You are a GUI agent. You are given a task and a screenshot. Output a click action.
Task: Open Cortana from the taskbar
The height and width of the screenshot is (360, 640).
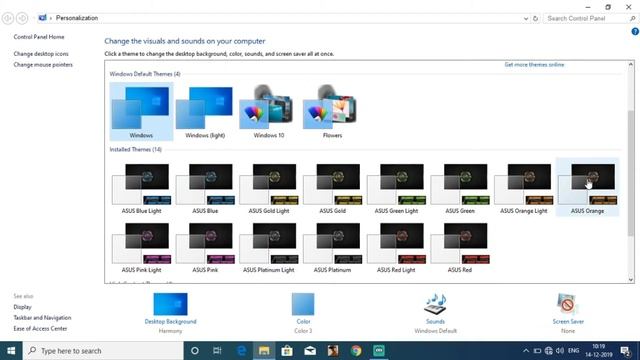pyautogui.click(x=195, y=351)
